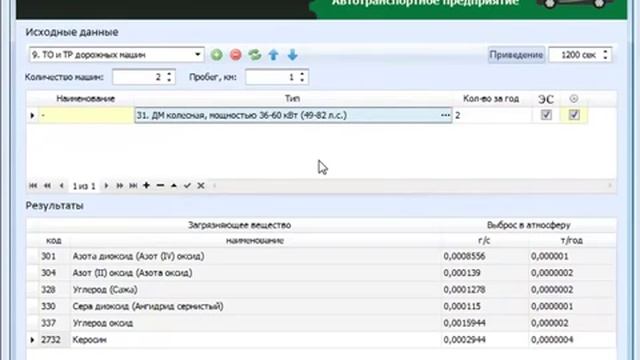Toggle the ЭС checkbox in the row
640x360 pixels.
[546, 115]
